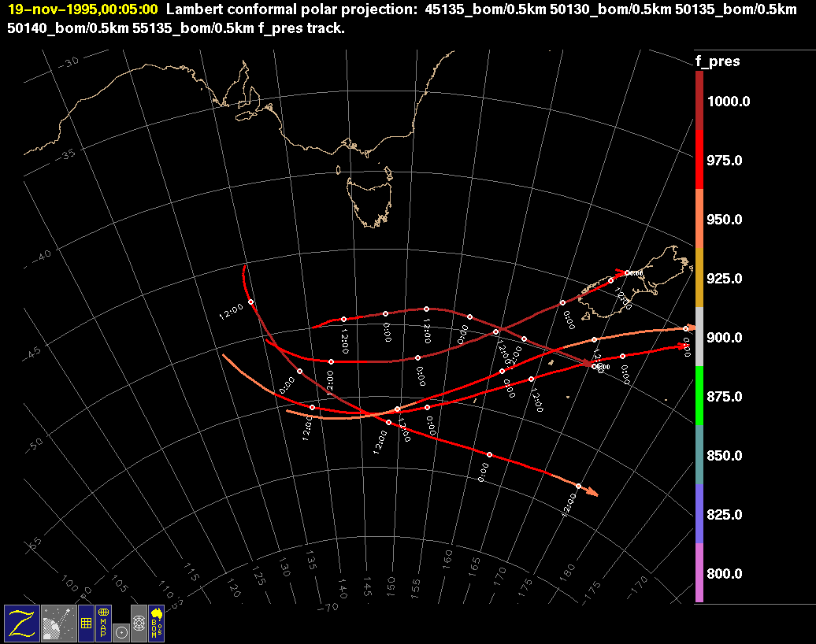Select the bright green legend color band

tap(699, 396)
